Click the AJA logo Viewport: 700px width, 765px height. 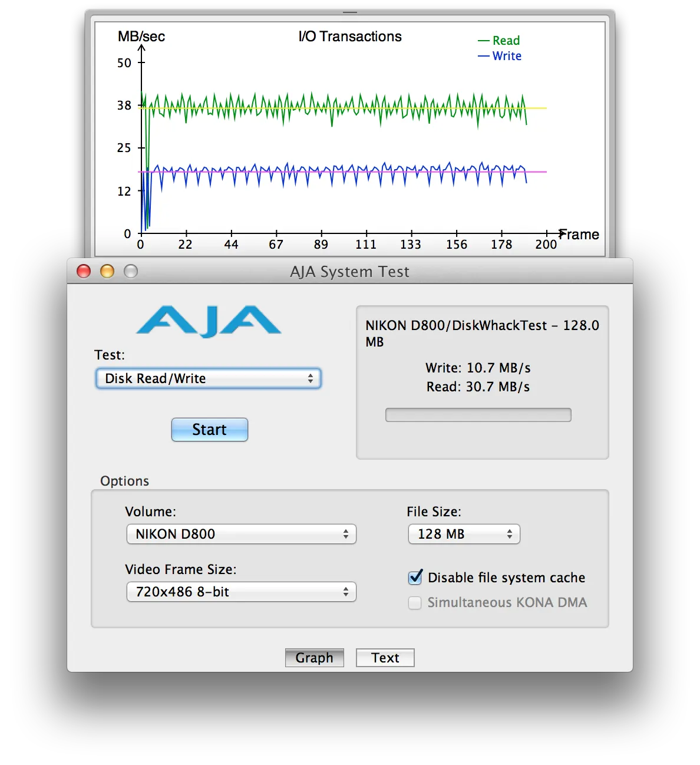point(209,321)
